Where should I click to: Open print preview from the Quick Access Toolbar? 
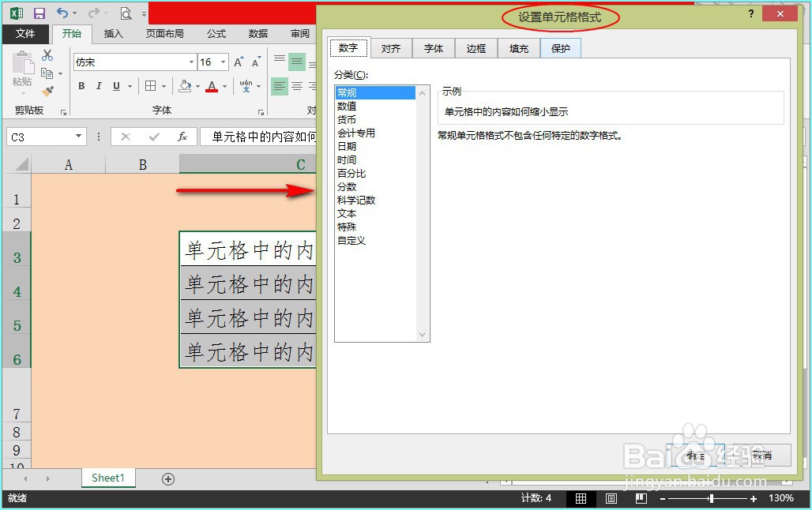[x=125, y=13]
